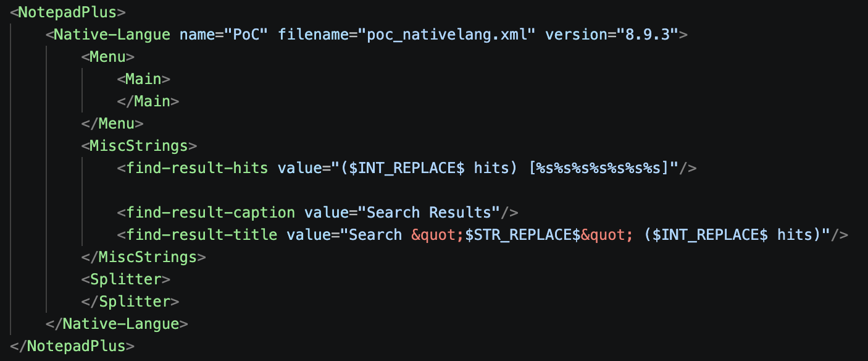Place cursor on opening Main tag
Viewport: 868px width, 361px height.
click(x=143, y=79)
